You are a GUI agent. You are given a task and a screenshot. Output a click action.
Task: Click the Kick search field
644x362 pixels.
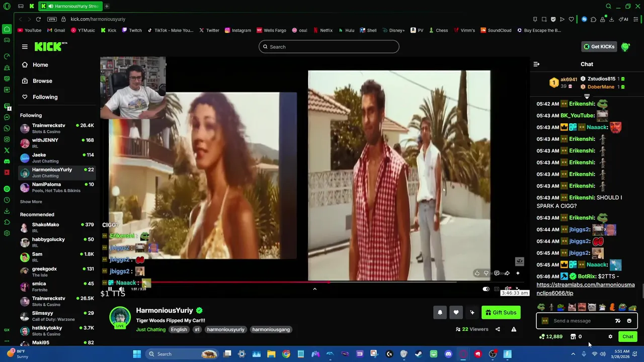coord(329,47)
